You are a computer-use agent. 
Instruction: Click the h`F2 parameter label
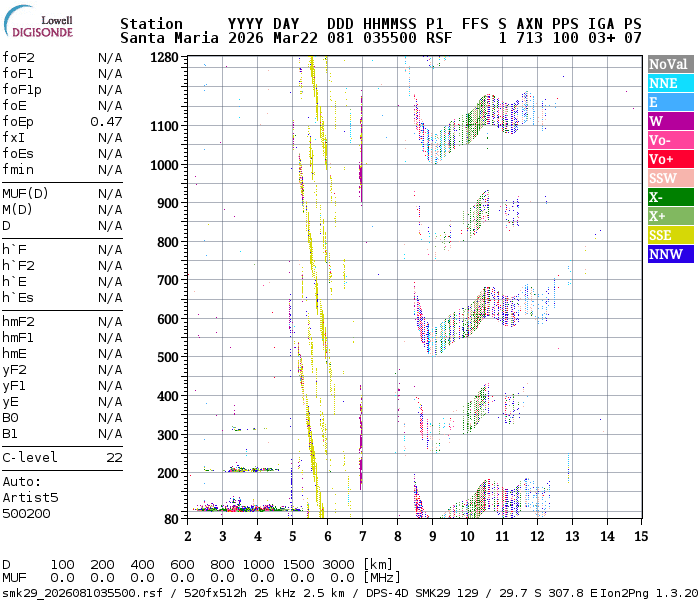pos(18,266)
